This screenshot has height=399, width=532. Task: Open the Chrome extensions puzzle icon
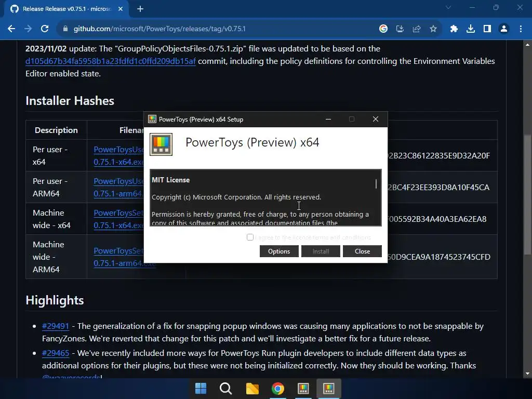pyautogui.click(x=454, y=29)
